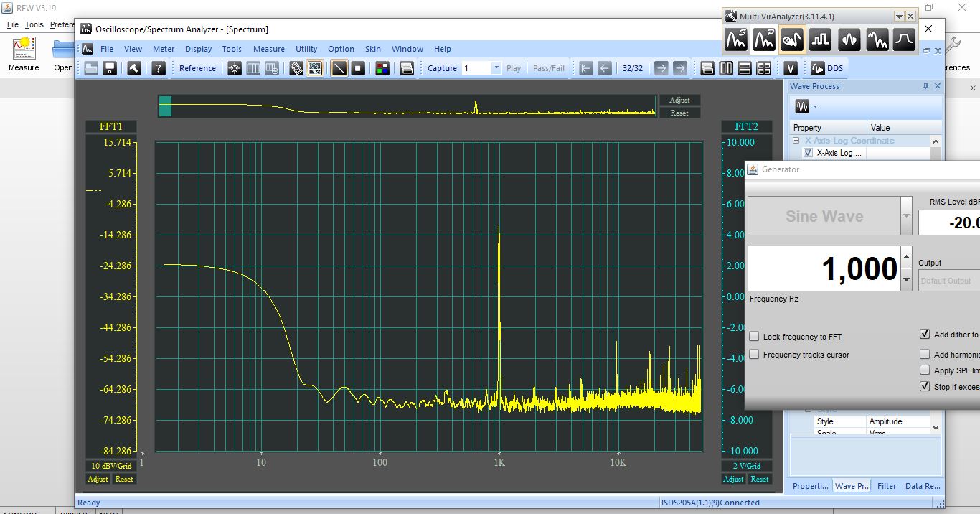Toggle the Add dither checkbox
The image size is (980, 514).
925,334
